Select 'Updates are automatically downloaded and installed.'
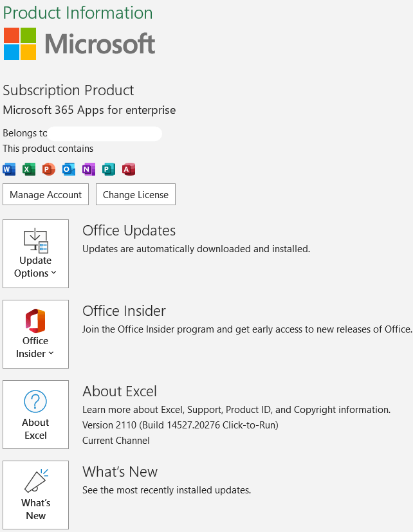 [x=196, y=249]
